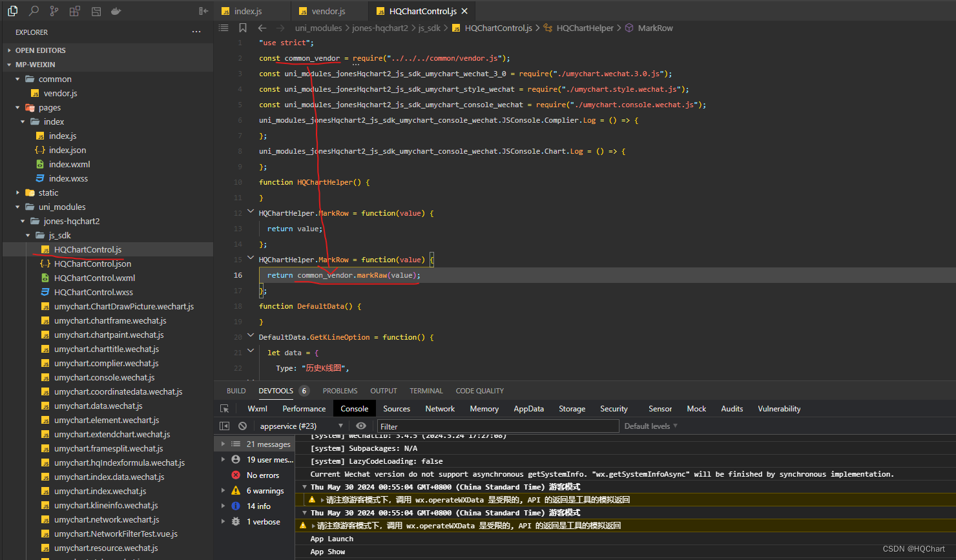Open the Source Control branch icon

click(54, 11)
